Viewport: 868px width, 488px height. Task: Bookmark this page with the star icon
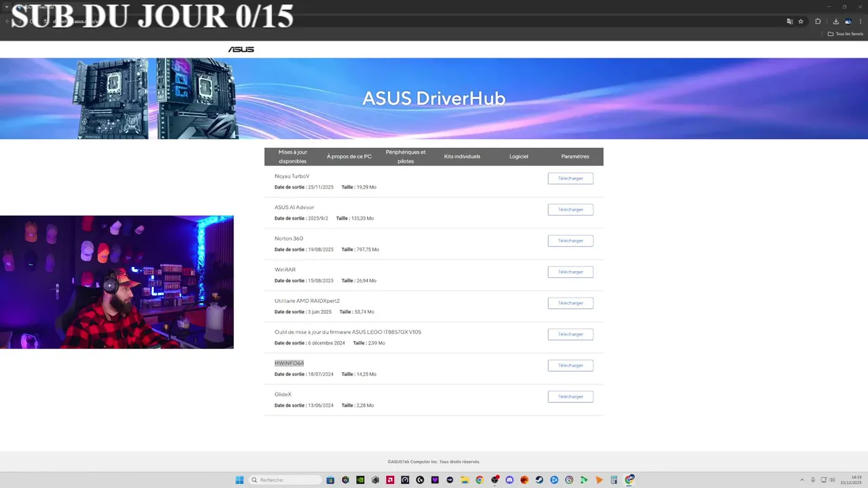(801, 22)
